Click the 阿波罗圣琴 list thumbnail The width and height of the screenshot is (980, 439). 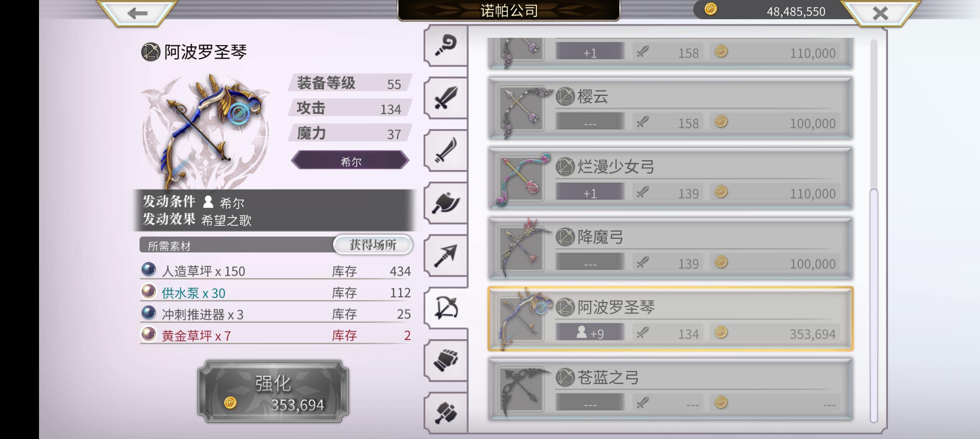tap(521, 319)
